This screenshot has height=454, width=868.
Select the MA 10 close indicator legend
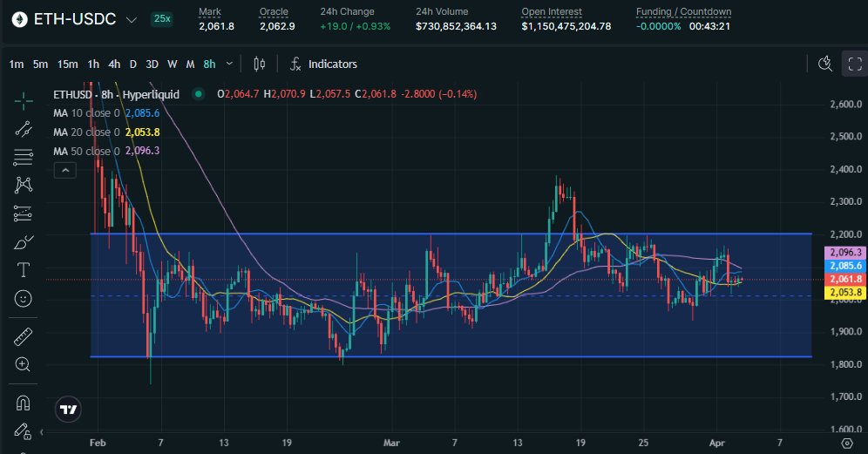coord(106,113)
